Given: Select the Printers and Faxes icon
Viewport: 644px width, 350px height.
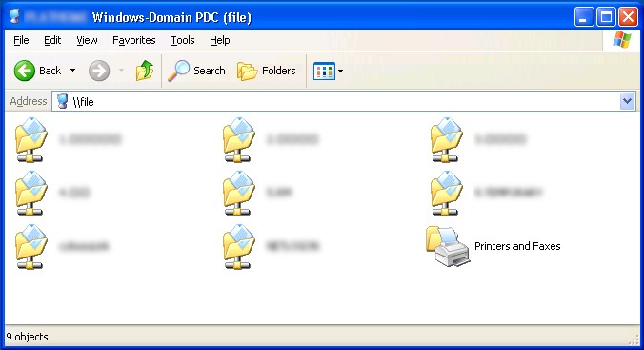Looking at the screenshot, I should coord(493,246).
